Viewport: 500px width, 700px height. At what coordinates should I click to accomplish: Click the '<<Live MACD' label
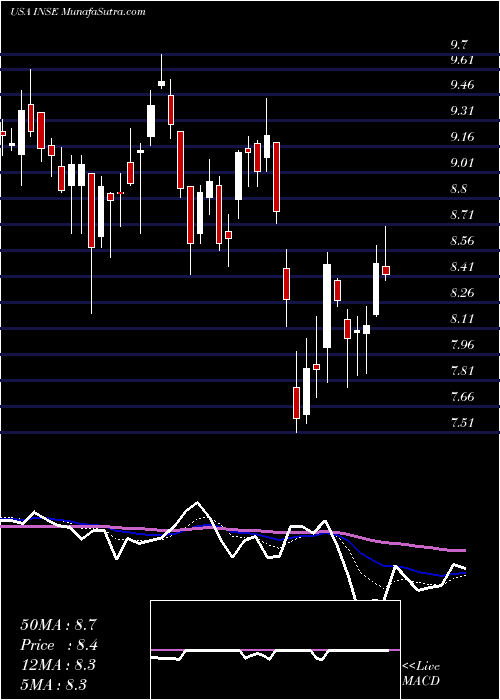pyautogui.click(x=421, y=674)
